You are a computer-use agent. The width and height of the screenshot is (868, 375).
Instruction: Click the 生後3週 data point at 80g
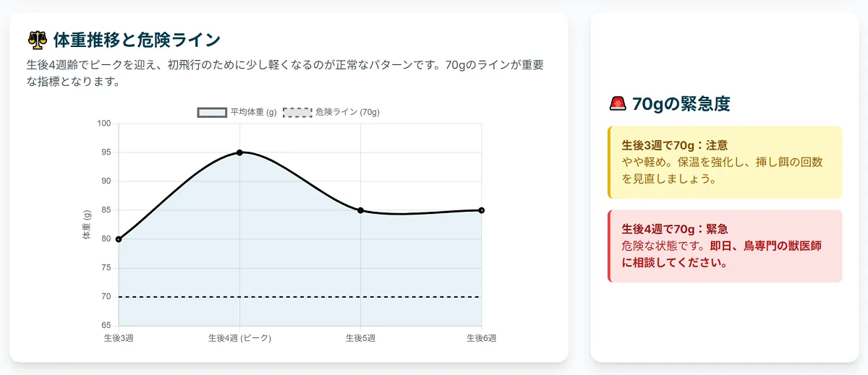pyautogui.click(x=119, y=239)
